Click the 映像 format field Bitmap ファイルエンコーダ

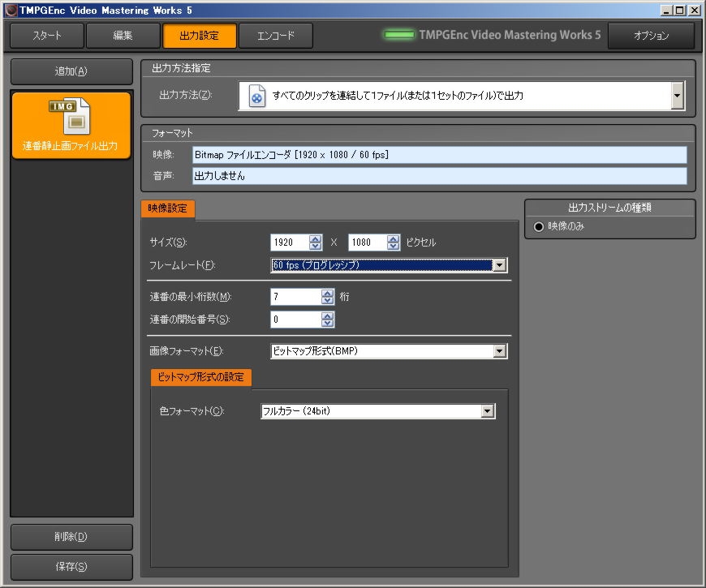440,155
